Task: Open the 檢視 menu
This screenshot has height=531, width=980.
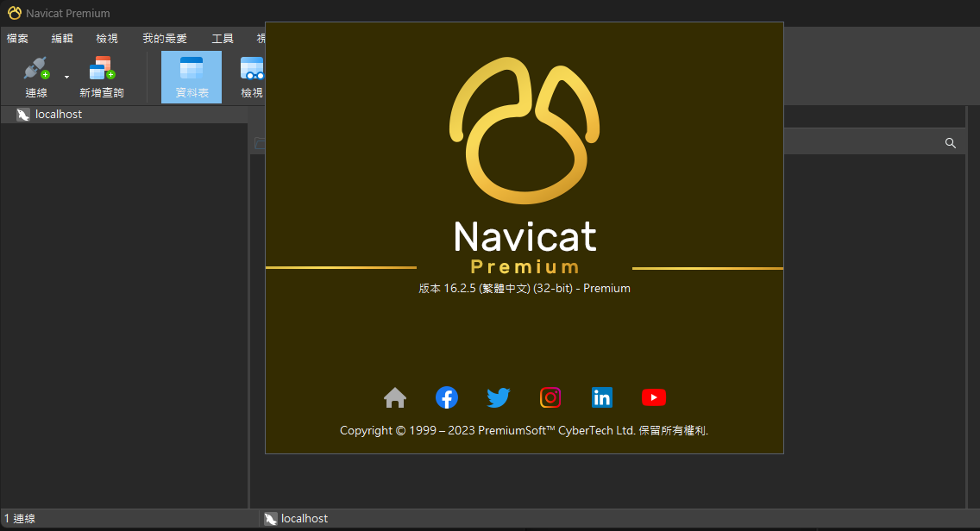Action: pyautogui.click(x=107, y=38)
